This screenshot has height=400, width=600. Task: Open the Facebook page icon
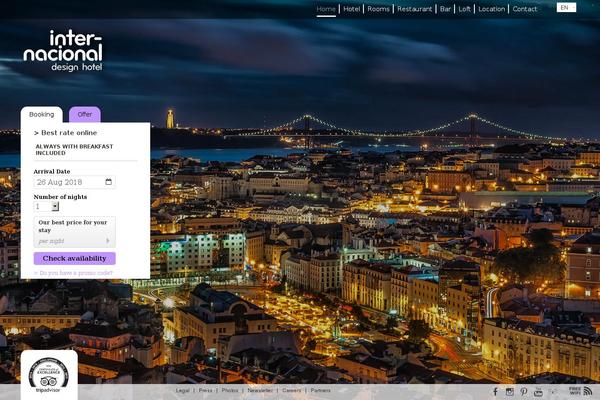tap(496, 391)
